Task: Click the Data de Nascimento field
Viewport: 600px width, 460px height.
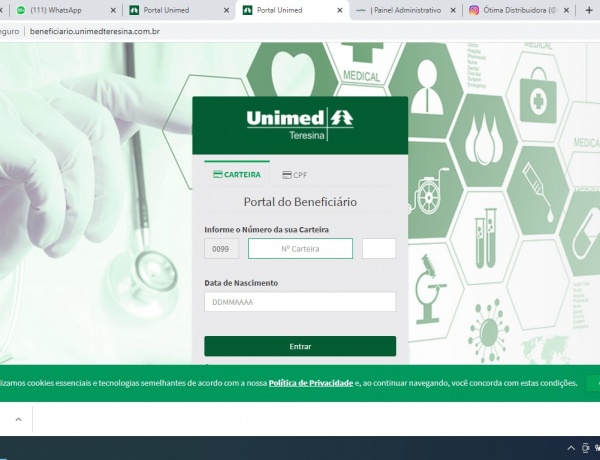Action: coord(300,302)
